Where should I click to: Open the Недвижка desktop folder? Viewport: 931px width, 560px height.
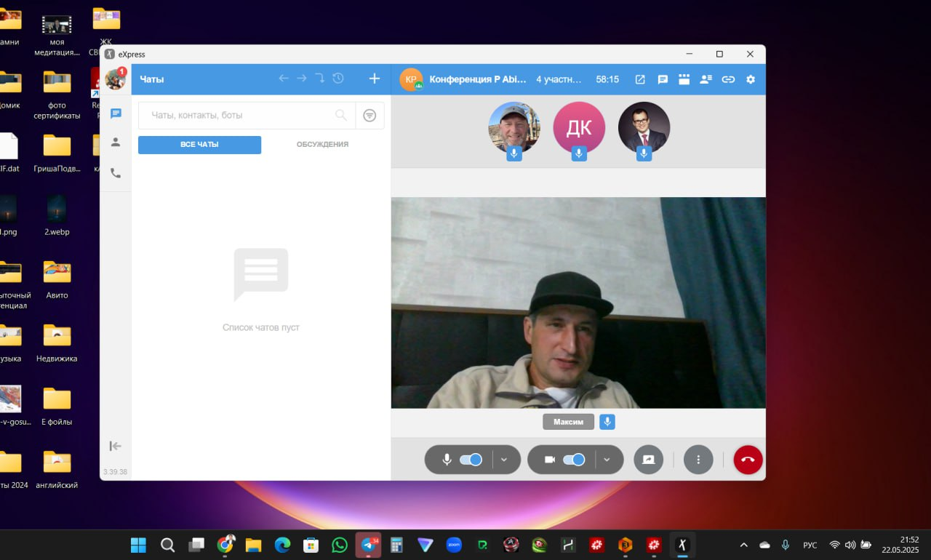(x=57, y=342)
